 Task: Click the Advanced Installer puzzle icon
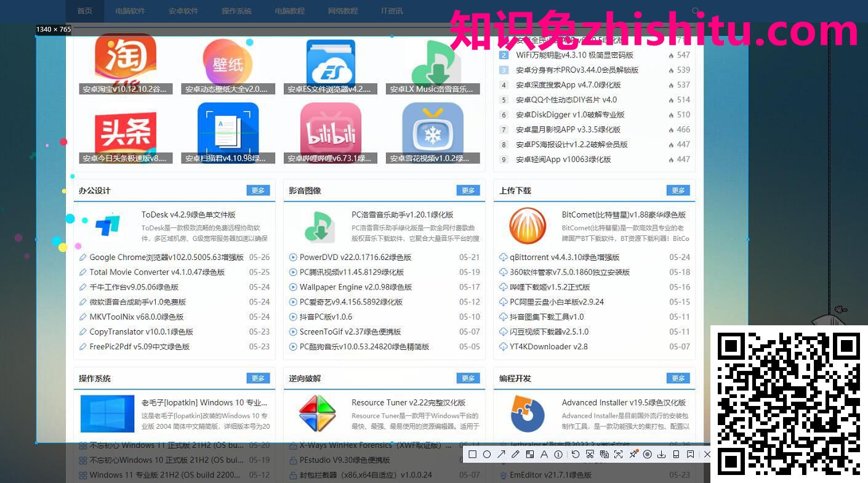point(528,414)
